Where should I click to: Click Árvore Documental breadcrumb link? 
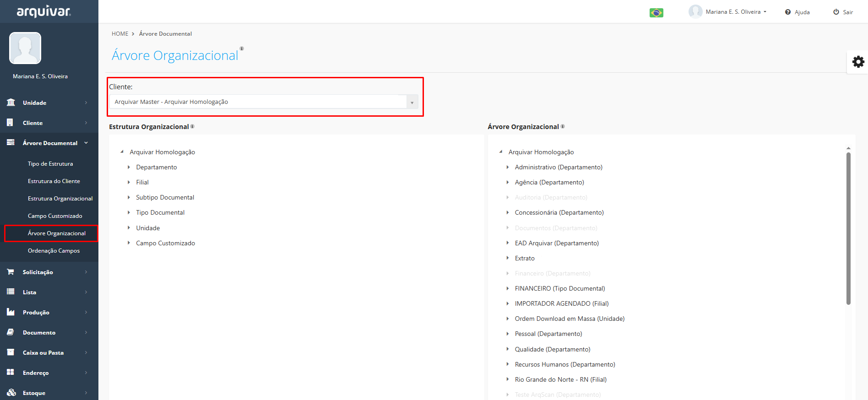pyautogui.click(x=165, y=34)
